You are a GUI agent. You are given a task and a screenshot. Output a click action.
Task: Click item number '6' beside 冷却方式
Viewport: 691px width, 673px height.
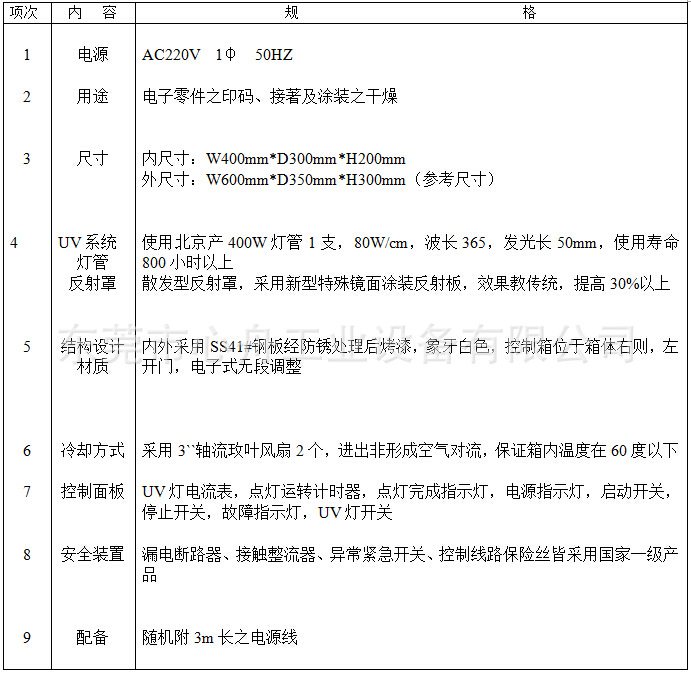[x=27, y=451]
